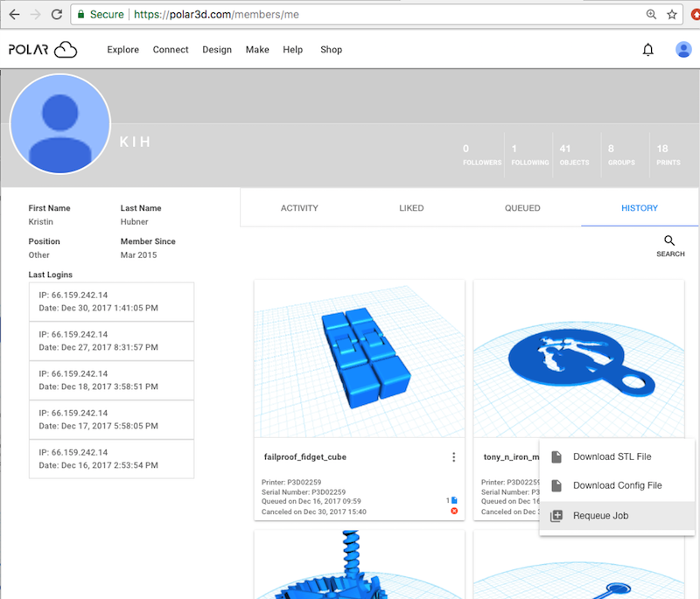Select the HISTORY tab
Screen dimensions: 700x599
click(640, 208)
